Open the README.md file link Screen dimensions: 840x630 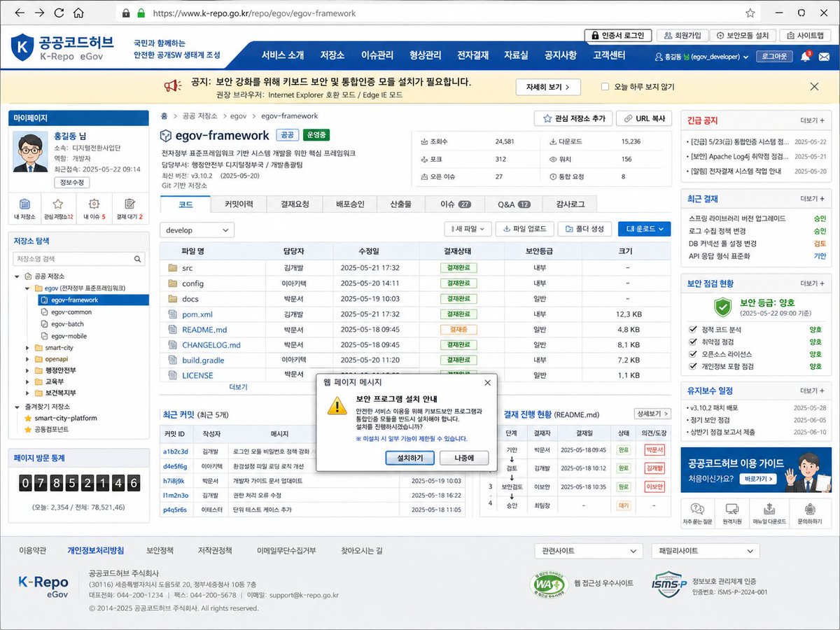click(x=204, y=330)
